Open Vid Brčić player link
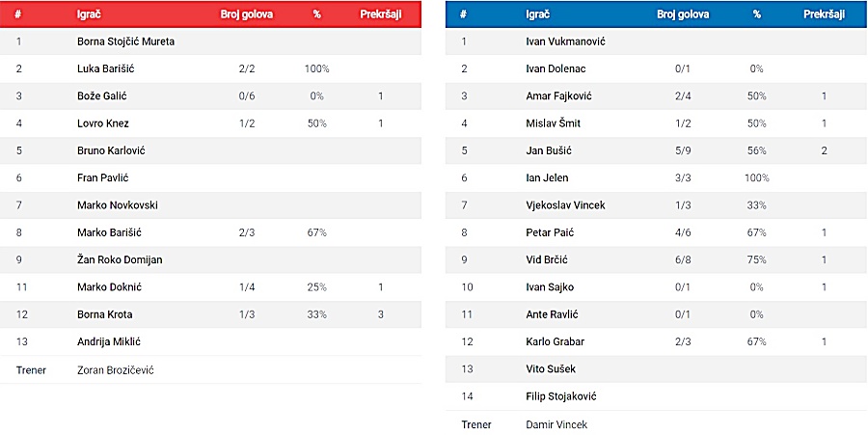 tap(546, 259)
